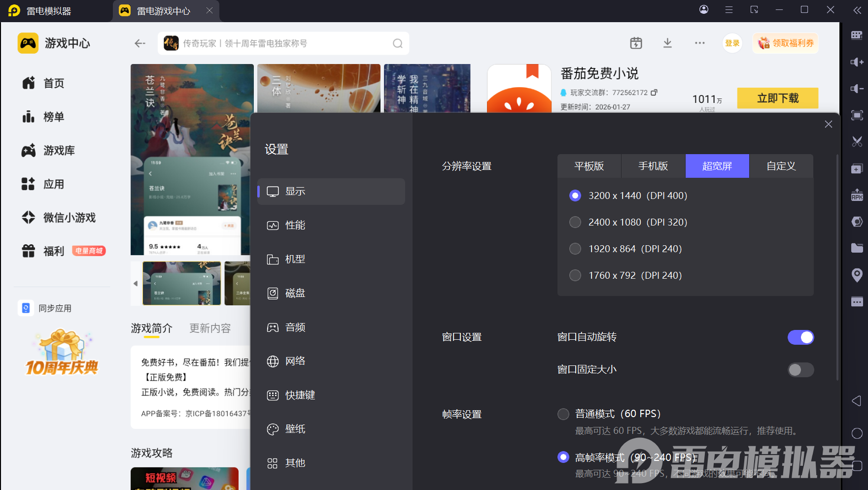Click the 立即下载 download button
Screen dimensions: 868x490
777,98
